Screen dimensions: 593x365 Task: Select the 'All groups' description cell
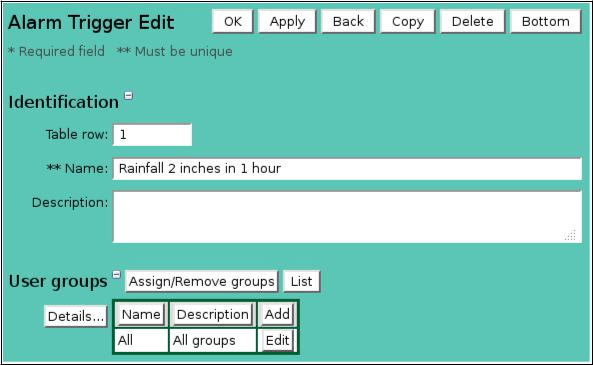point(213,340)
